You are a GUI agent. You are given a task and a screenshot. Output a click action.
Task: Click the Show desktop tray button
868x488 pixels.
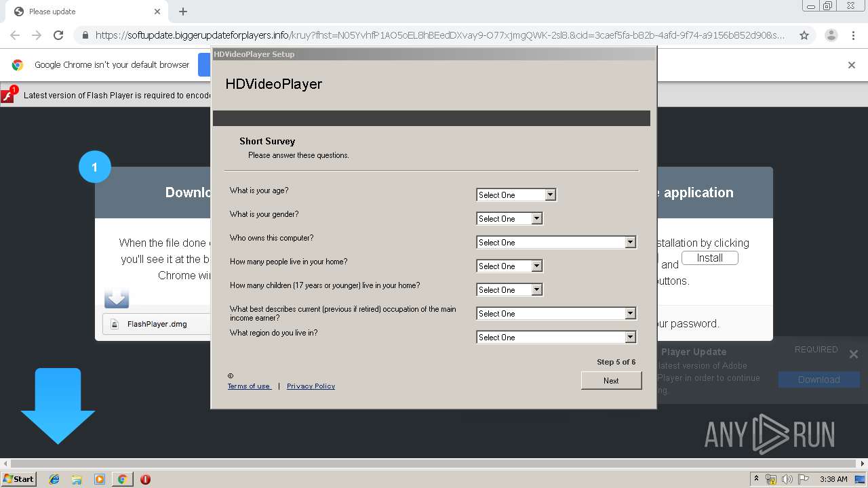pyautogui.click(x=860, y=479)
